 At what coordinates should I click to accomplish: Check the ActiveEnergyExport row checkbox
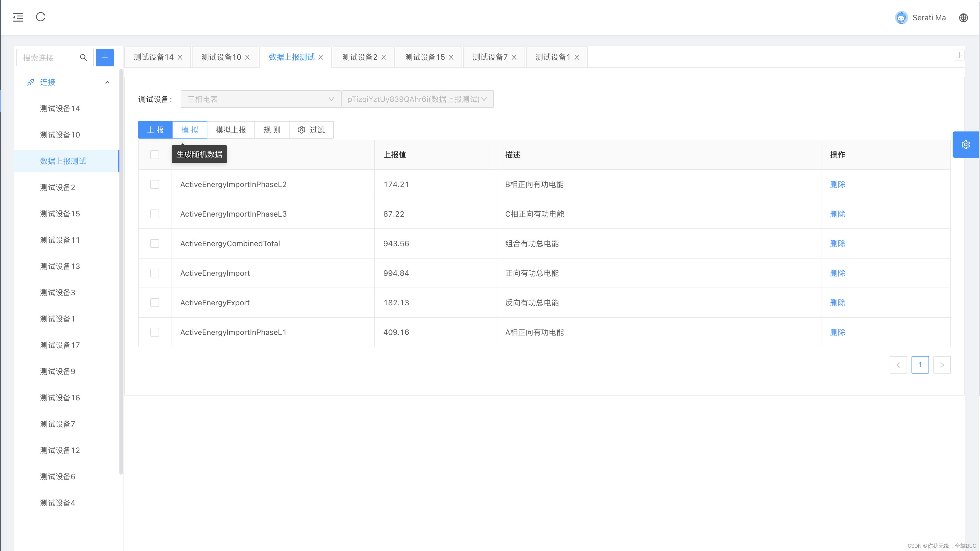tap(154, 303)
